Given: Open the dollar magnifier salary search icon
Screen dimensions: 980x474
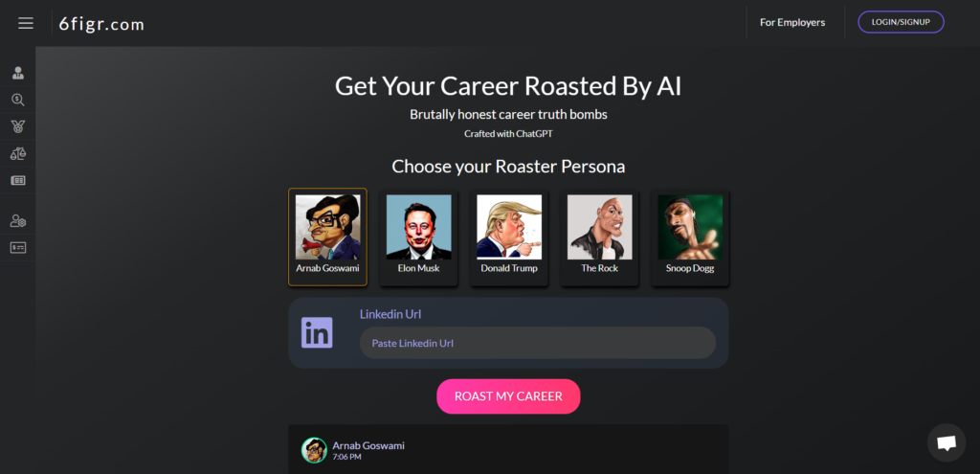Looking at the screenshot, I should click(18, 100).
